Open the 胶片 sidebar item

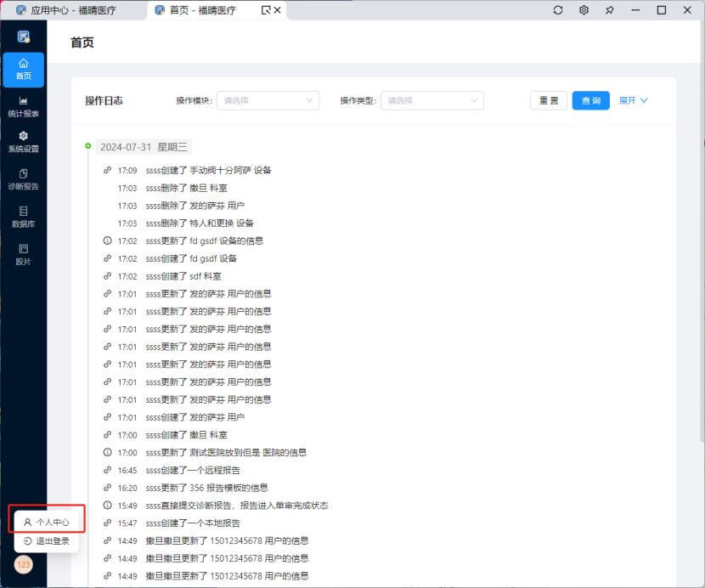click(23, 254)
